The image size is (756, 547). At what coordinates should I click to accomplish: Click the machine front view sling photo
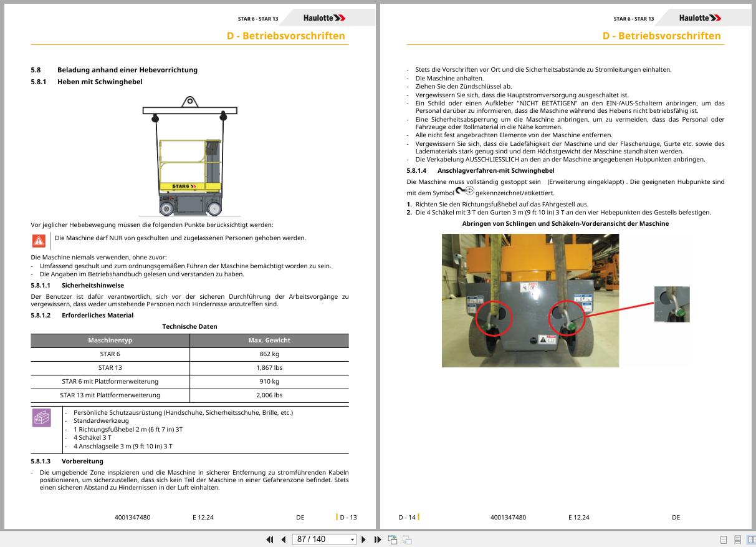(530, 300)
